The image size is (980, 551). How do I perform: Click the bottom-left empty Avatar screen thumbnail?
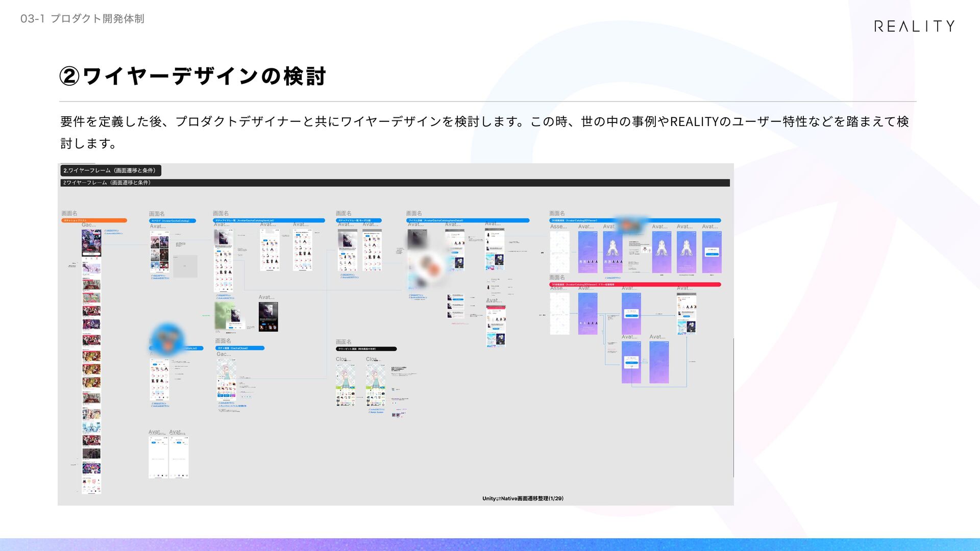158,457
